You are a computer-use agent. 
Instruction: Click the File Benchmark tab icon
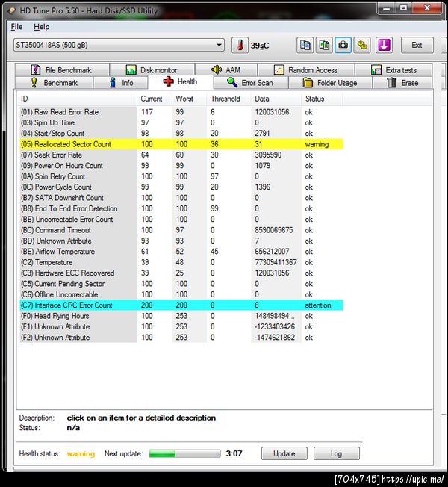[x=36, y=70]
